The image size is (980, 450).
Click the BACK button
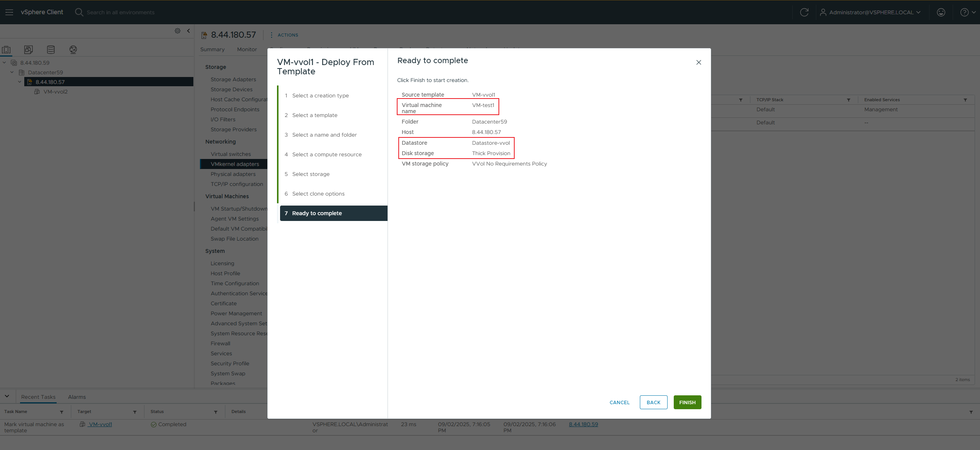[653, 402]
